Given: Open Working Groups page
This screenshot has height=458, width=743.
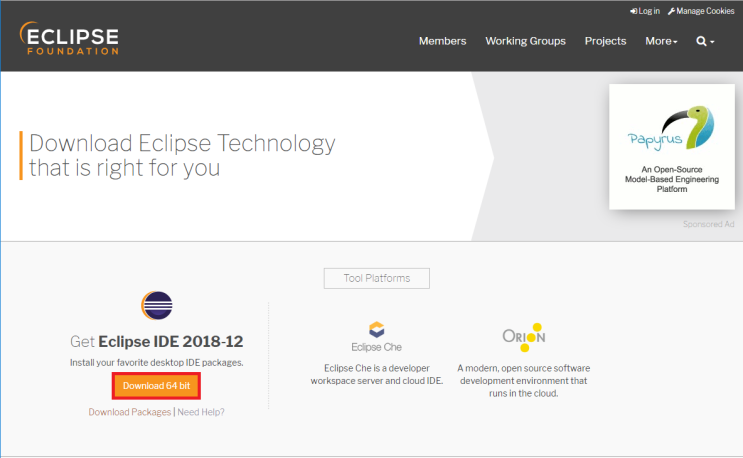Looking at the screenshot, I should click(x=525, y=41).
